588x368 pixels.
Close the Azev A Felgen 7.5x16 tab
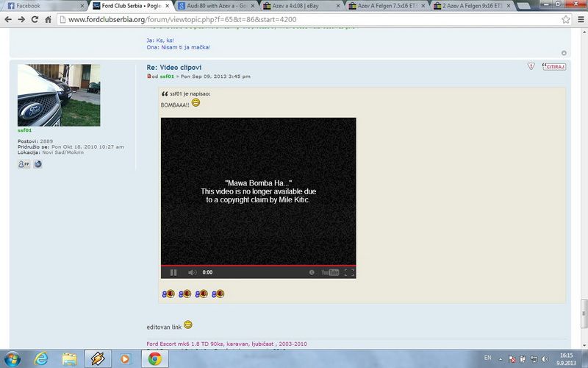tap(423, 6)
